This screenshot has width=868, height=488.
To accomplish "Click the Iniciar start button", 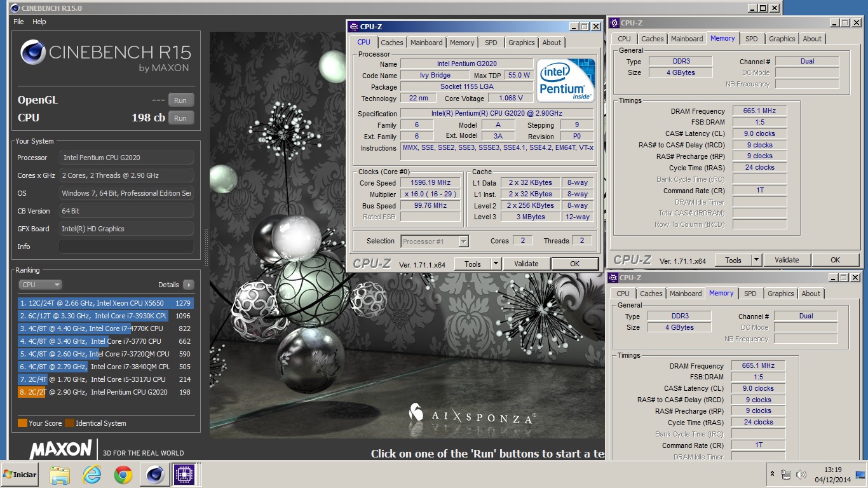I will point(20,474).
